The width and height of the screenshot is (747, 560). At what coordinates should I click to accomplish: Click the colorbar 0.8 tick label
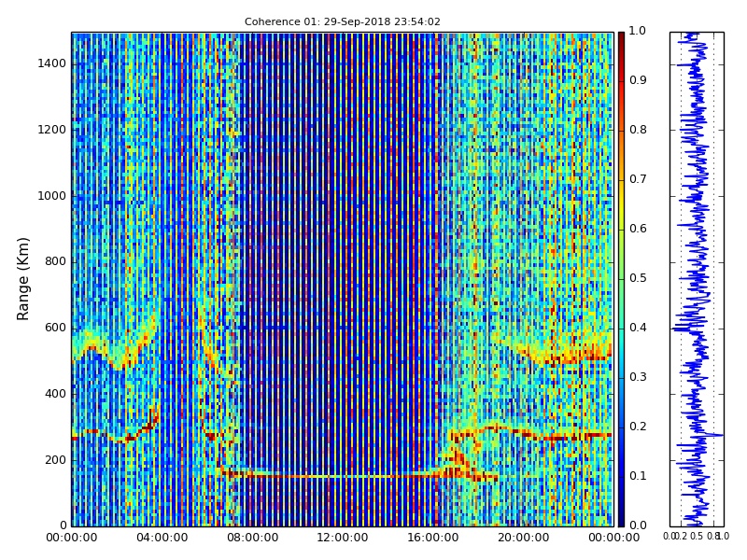point(638,130)
